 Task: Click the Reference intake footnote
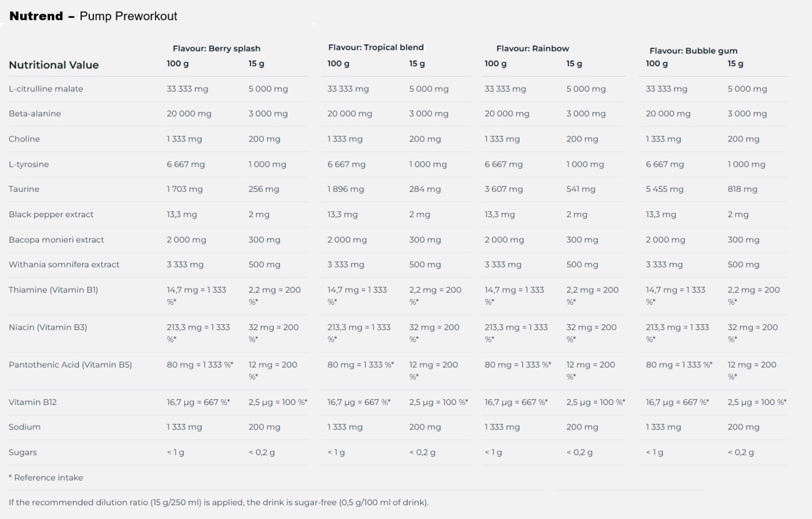pos(46,477)
